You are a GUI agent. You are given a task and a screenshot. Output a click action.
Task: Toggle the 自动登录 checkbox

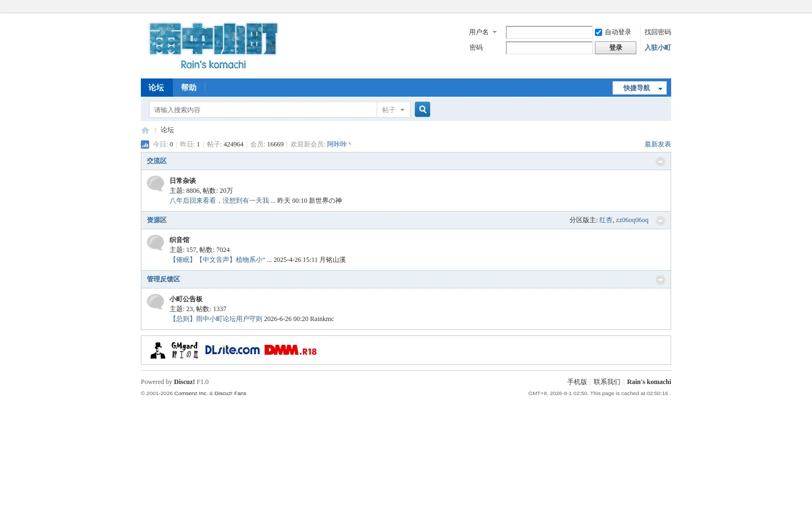point(598,32)
